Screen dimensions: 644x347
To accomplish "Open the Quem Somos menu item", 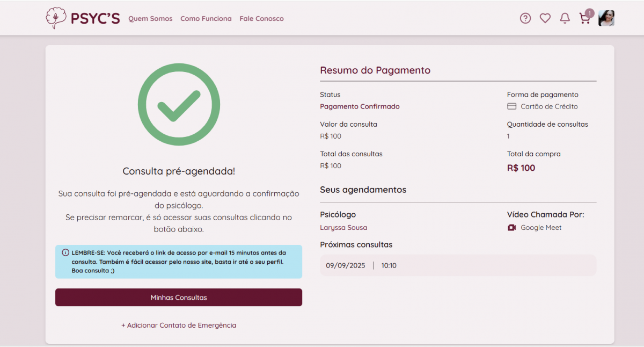I will pyautogui.click(x=150, y=19).
